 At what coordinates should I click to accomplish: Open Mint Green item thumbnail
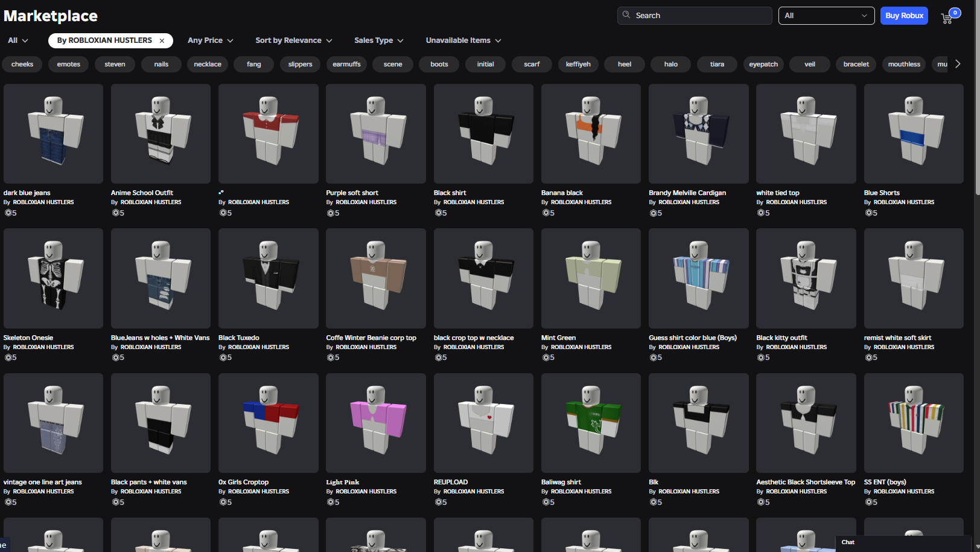tap(591, 278)
